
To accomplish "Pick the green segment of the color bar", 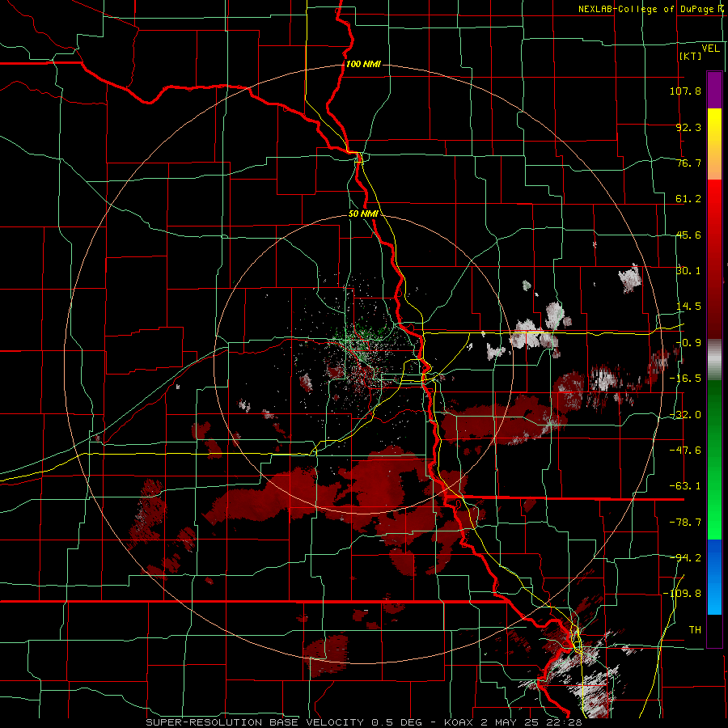I will [714, 459].
